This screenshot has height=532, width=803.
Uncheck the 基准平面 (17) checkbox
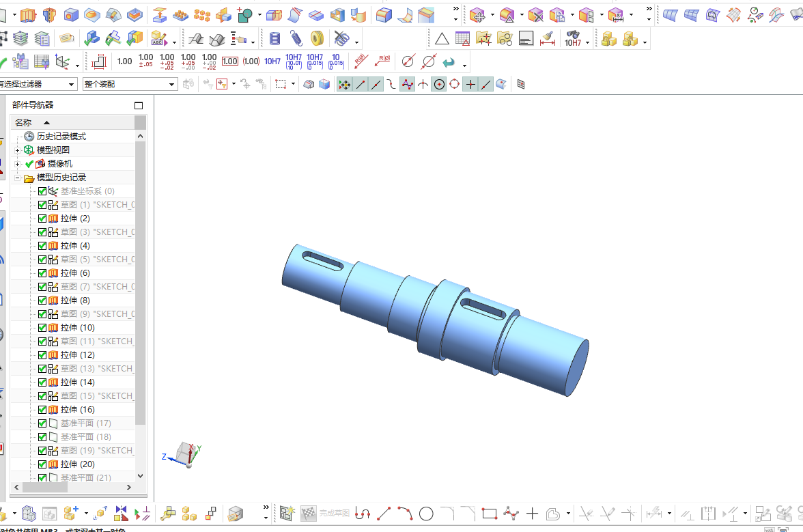click(x=42, y=423)
